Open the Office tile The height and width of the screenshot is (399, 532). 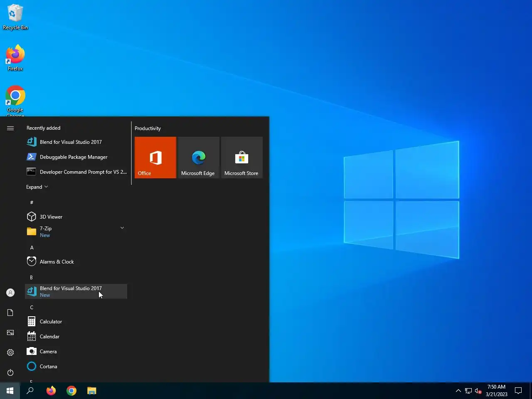pyautogui.click(x=155, y=158)
